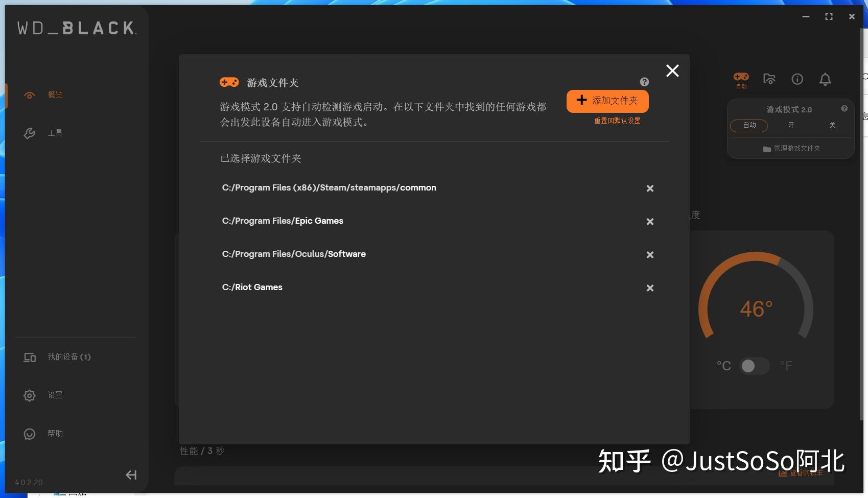Click the gear icon beside 设置

pyautogui.click(x=30, y=395)
